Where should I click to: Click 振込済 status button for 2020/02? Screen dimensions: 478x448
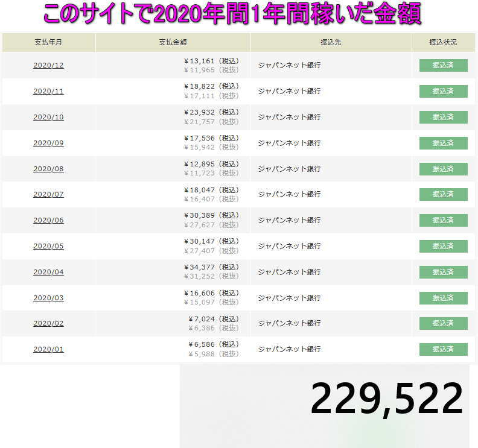443,323
